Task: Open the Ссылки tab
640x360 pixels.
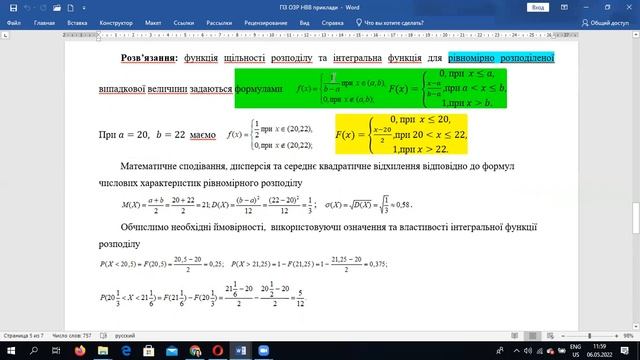Action: point(183,23)
